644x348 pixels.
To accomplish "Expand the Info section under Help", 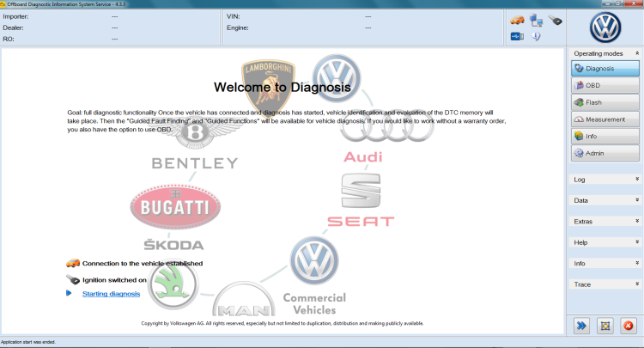I will [605, 263].
